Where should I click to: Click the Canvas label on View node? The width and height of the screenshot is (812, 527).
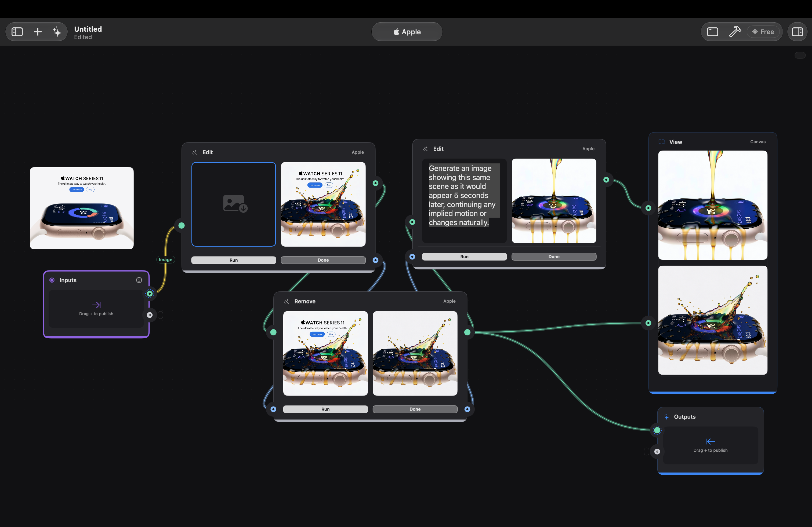(758, 141)
